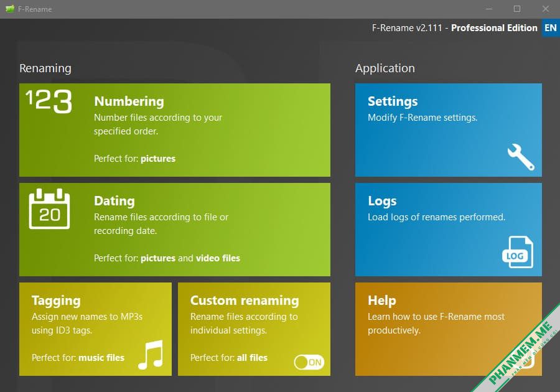
Task: Click the LOG file icon
Action: 518,252
